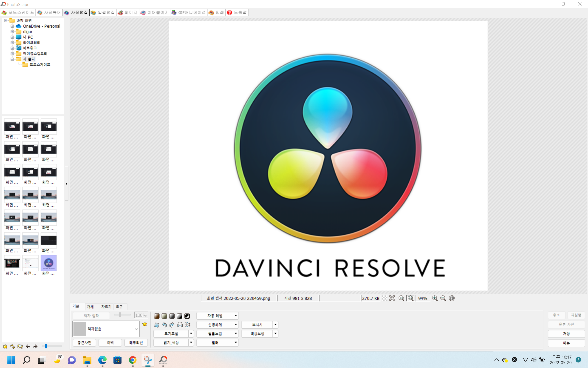Image resolution: width=588 pixels, height=368 pixels.
Task: Click the forward arrow below thumbnails
Action: (35, 346)
